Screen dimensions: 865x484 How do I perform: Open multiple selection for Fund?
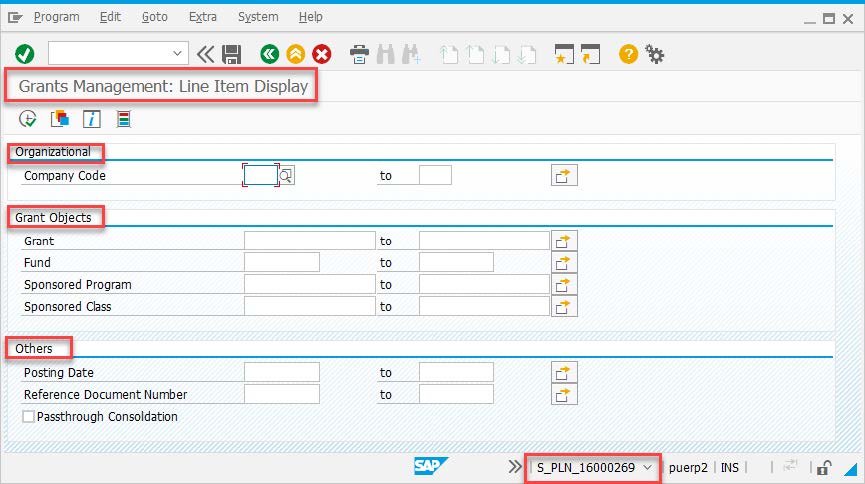[564, 263]
